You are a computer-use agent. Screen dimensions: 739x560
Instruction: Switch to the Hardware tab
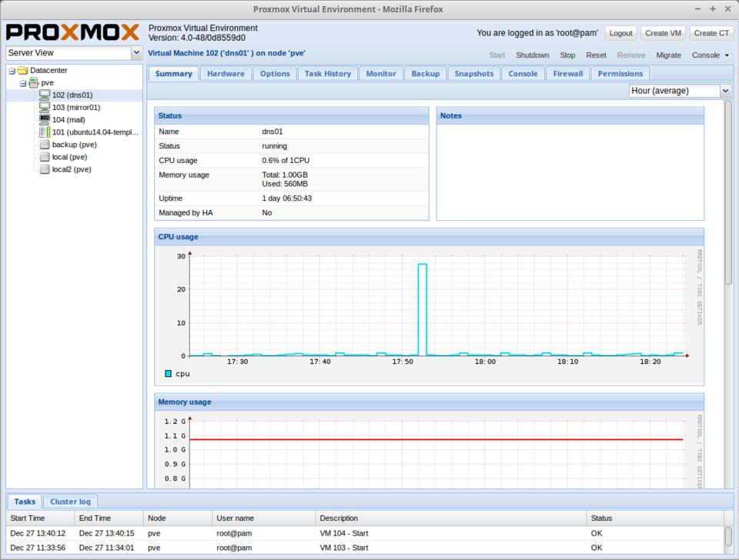click(x=226, y=74)
